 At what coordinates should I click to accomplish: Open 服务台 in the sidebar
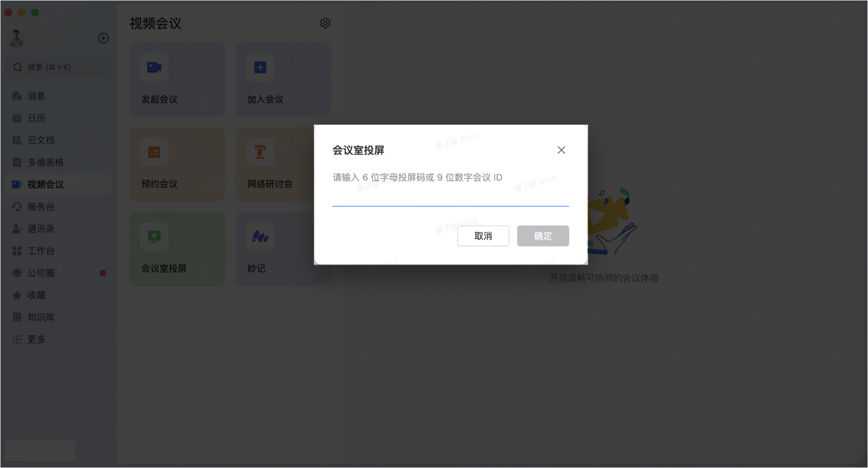[x=58, y=206]
